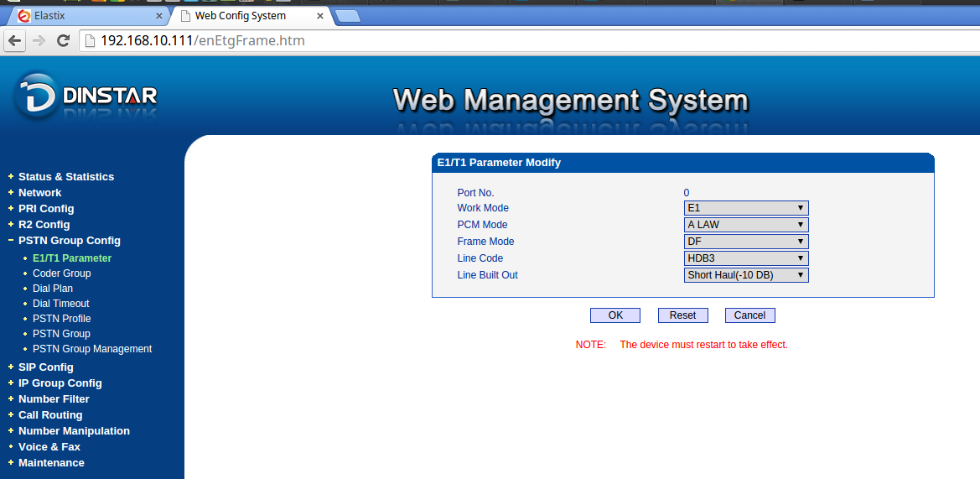Expand the Status & Statistics menu
The width and height of the screenshot is (980, 479).
click(x=65, y=177)
